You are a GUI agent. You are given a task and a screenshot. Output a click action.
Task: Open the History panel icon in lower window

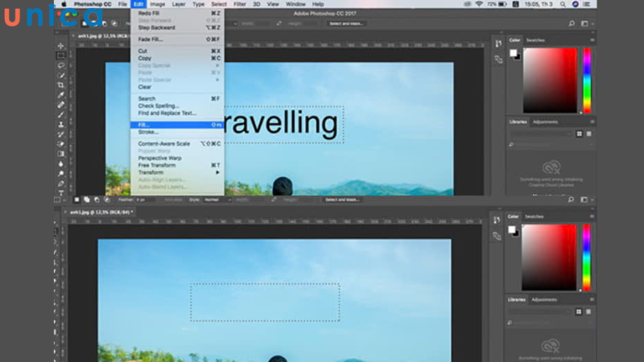tap(497, 220)
